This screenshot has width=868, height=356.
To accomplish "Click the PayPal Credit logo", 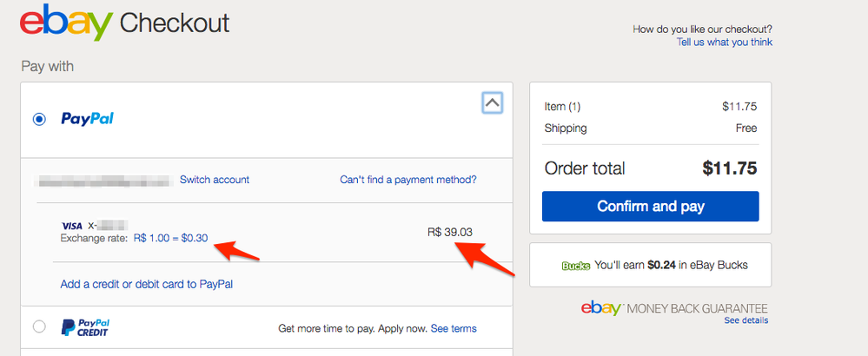I will [x=85, y=328].
